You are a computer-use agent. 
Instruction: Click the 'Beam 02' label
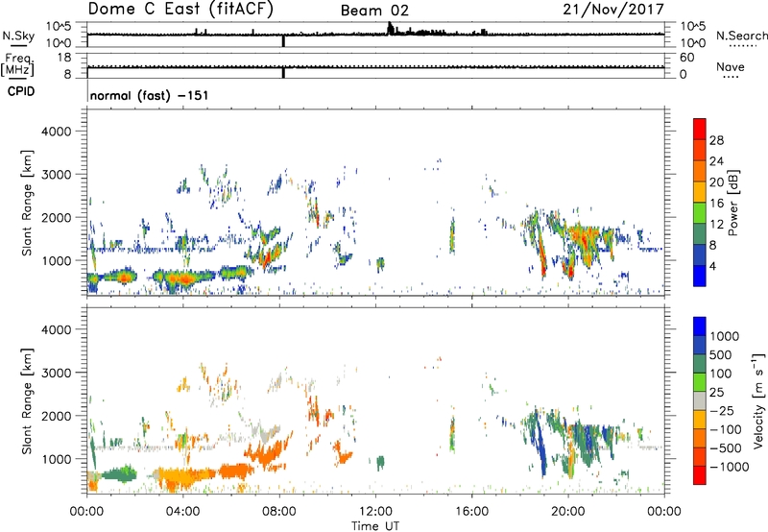point(374,11)
